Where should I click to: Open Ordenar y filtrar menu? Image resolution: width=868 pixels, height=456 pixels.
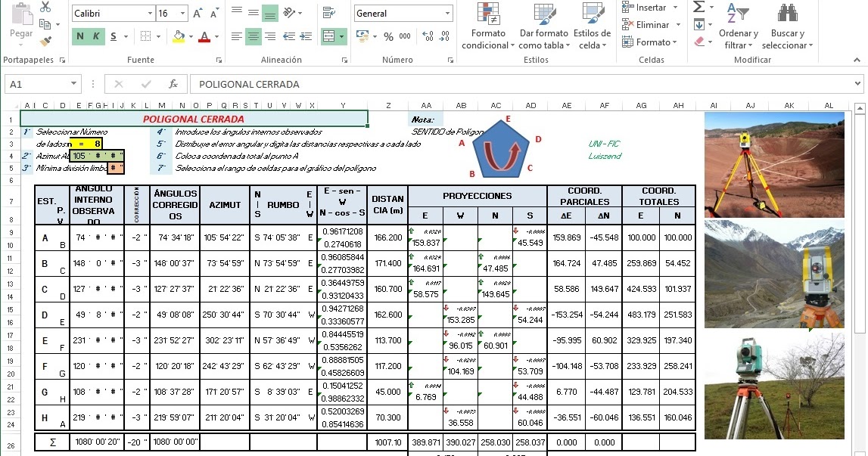click(739, 26)
